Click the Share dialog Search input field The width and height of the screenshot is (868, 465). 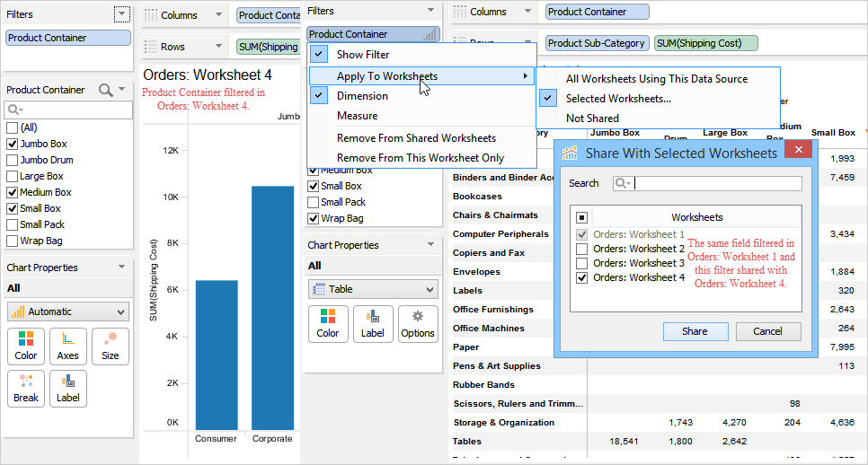tap(707, 183)
